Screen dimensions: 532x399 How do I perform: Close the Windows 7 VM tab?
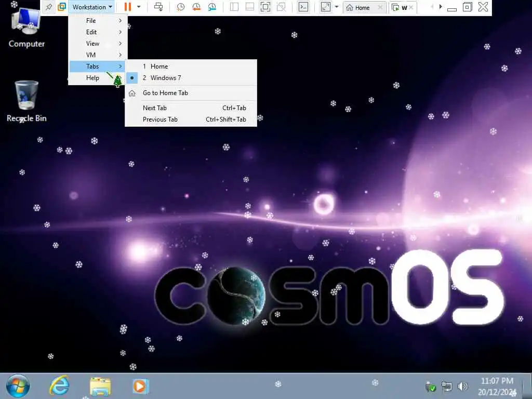coord(411,7)
